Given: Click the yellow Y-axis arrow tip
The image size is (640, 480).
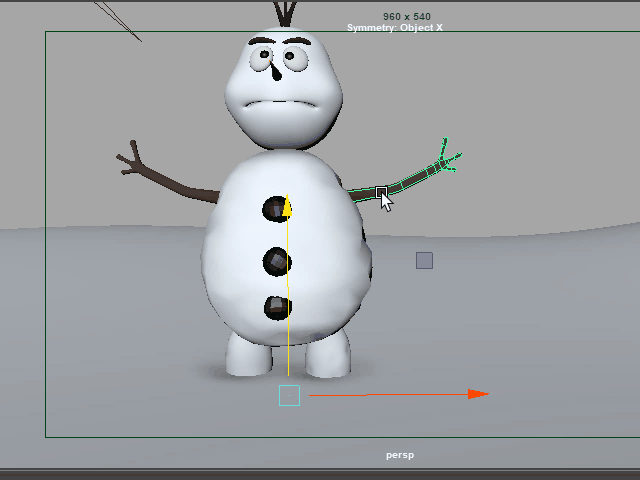Looking at the screenshot, I should [287, 207].
